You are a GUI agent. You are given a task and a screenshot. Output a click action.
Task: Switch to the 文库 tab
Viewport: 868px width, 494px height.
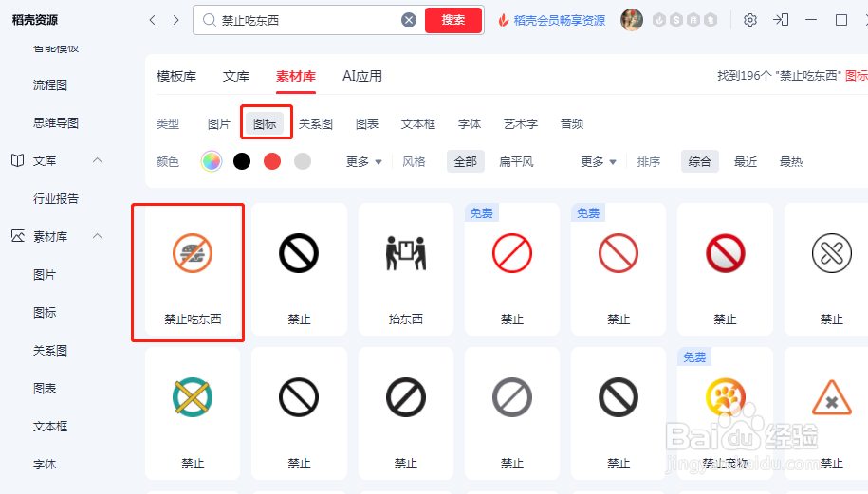(x=236, y=76)
